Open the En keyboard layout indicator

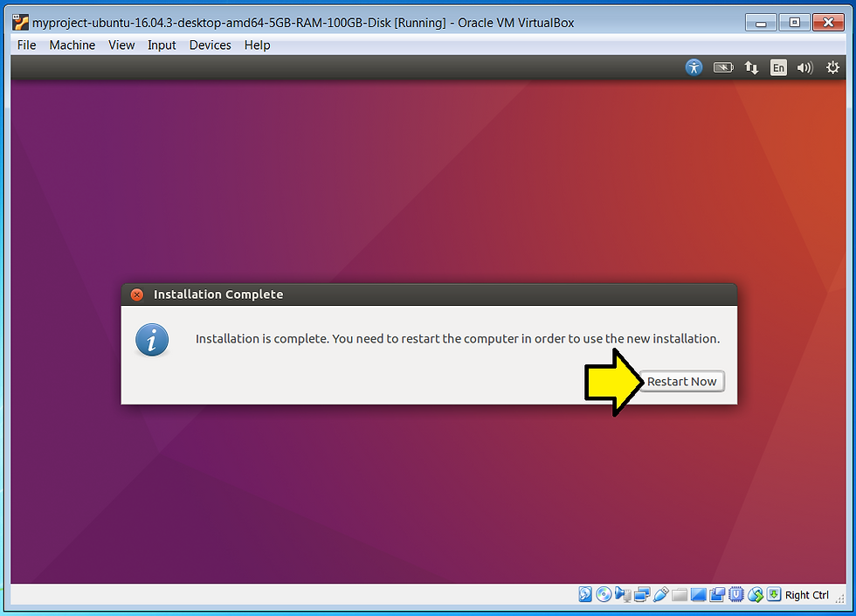point(778,68)
